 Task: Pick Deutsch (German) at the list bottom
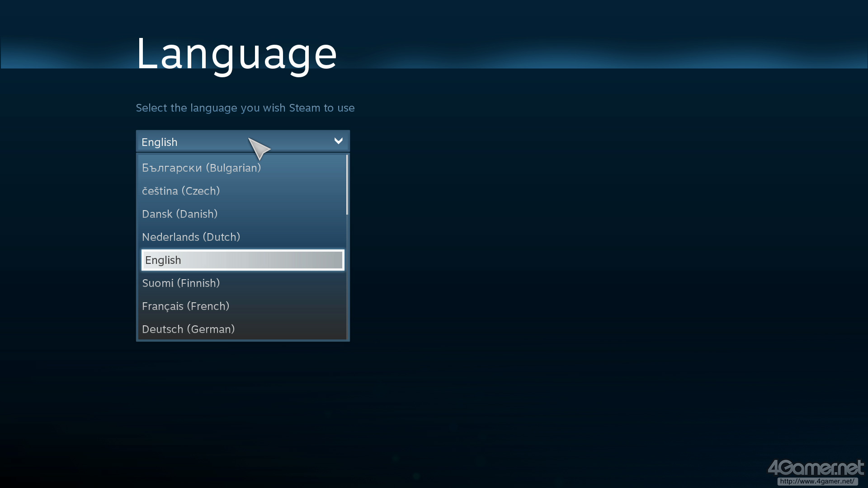pos(188,329)
